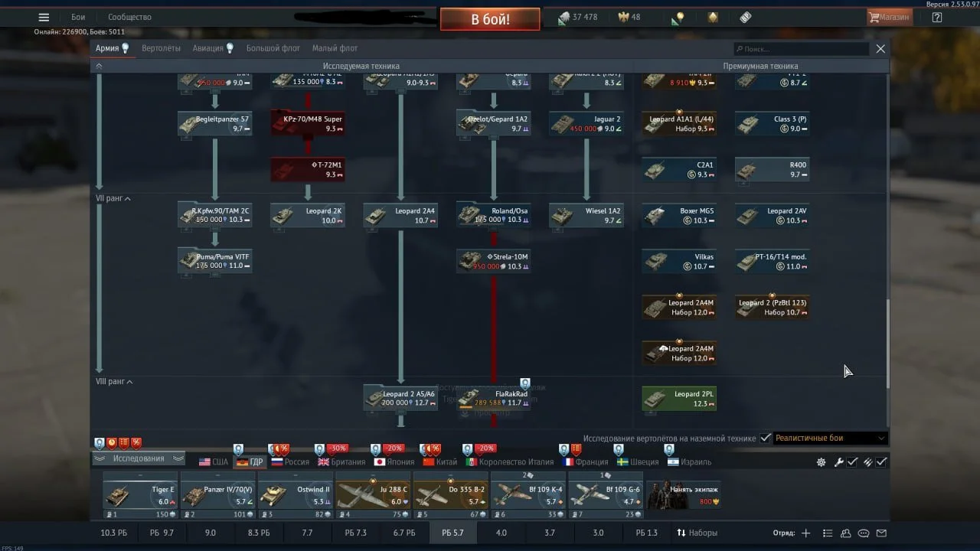Toggle helicopter research on ground vehicles checkbox
980x551 pixels.
(x=765, y=439)
